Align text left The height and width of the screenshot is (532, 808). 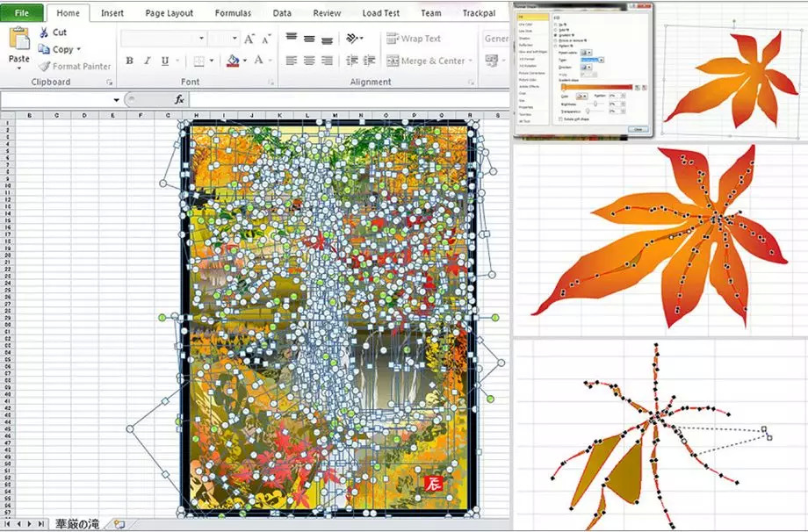click(x=292, y=61)
